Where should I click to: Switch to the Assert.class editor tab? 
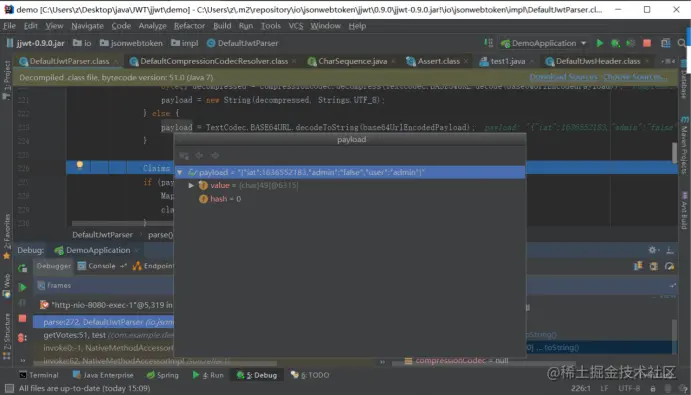click(x=438, y=61)
